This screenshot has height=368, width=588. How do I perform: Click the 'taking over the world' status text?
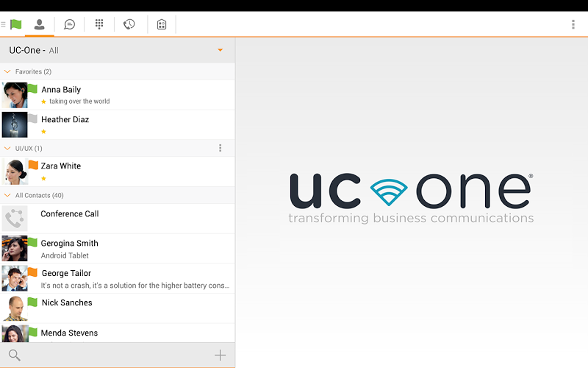point(79,101)
